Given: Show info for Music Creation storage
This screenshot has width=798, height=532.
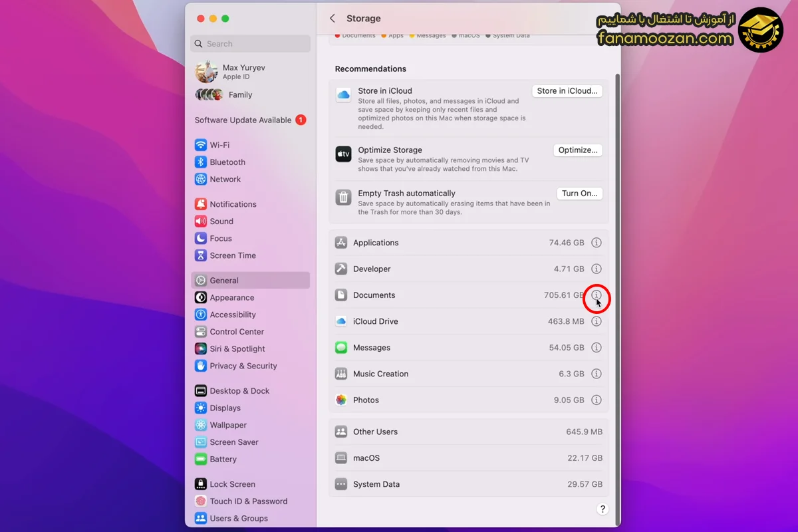Looking at the screenshot, I should pyautogui.click(x=597, y=374).
